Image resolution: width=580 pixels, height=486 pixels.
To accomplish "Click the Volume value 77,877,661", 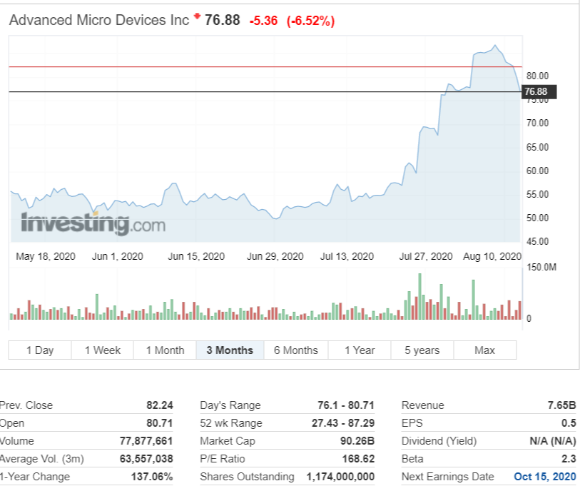I will click(146, 441).
